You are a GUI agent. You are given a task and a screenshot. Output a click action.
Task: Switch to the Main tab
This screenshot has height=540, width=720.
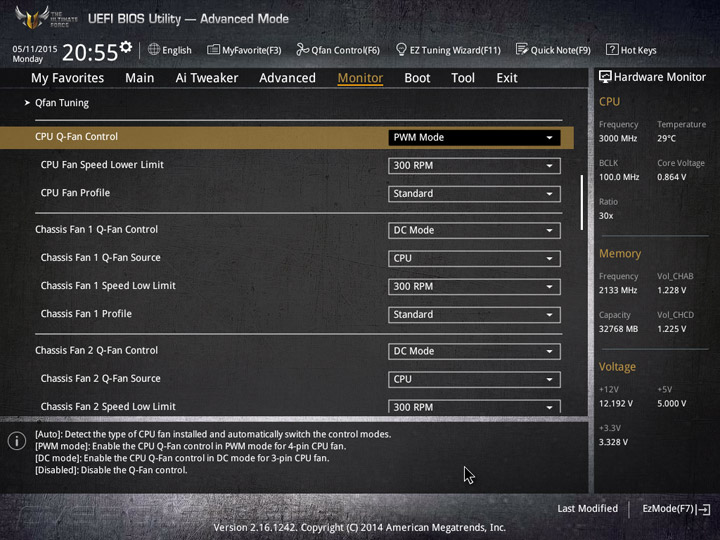[x=140, y=78]
